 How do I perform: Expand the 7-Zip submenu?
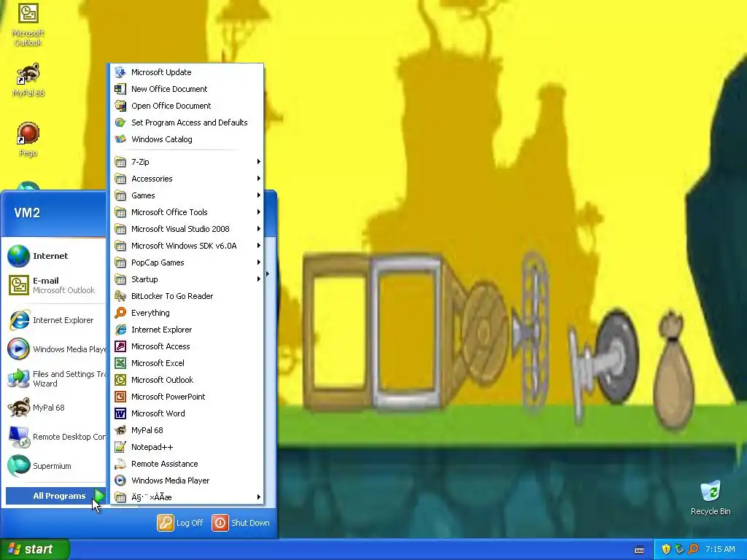click(x=187, y=162)
